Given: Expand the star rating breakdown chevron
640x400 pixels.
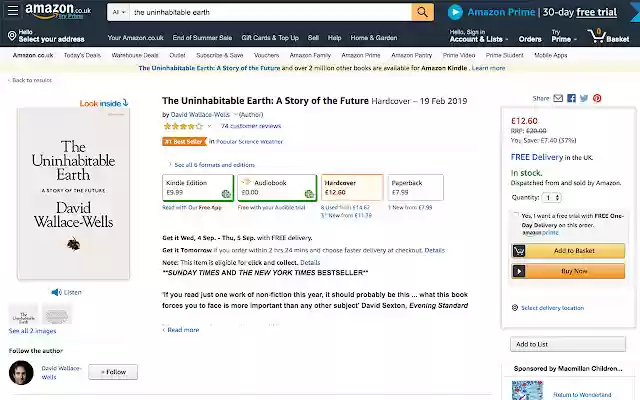Looking at the screenshot, I should pyautogui.click(x=210, y=126).
